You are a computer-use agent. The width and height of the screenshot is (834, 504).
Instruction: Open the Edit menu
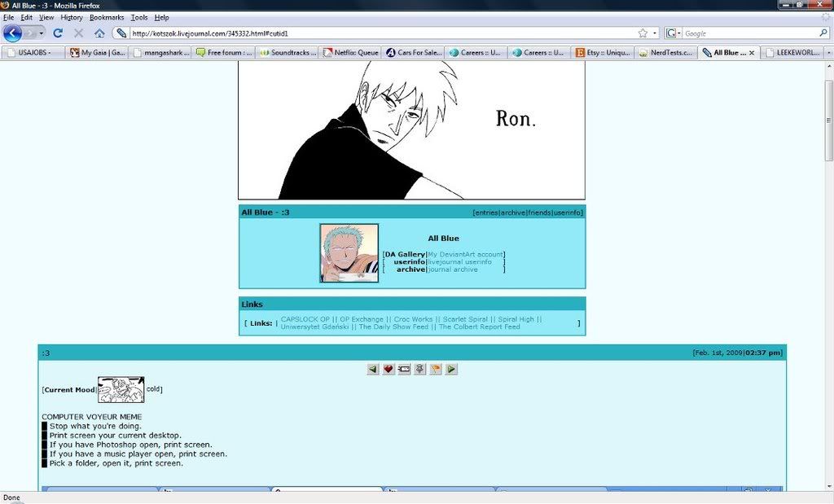pos(27,18)
